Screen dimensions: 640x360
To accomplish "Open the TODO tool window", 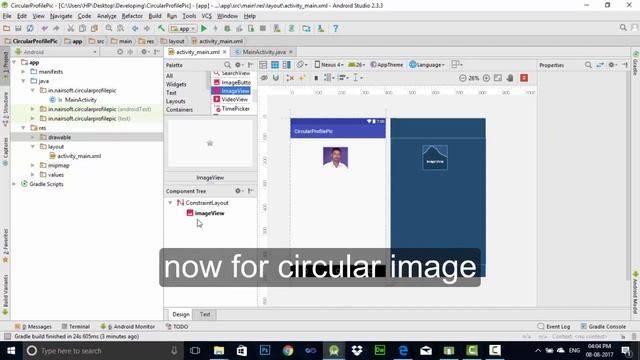I will (x=177, y=327).
